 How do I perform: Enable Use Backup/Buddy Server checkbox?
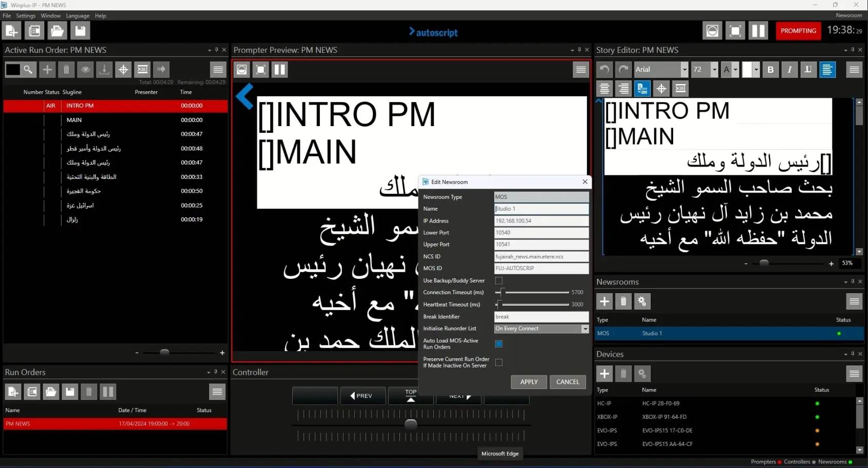pos(499,281)
